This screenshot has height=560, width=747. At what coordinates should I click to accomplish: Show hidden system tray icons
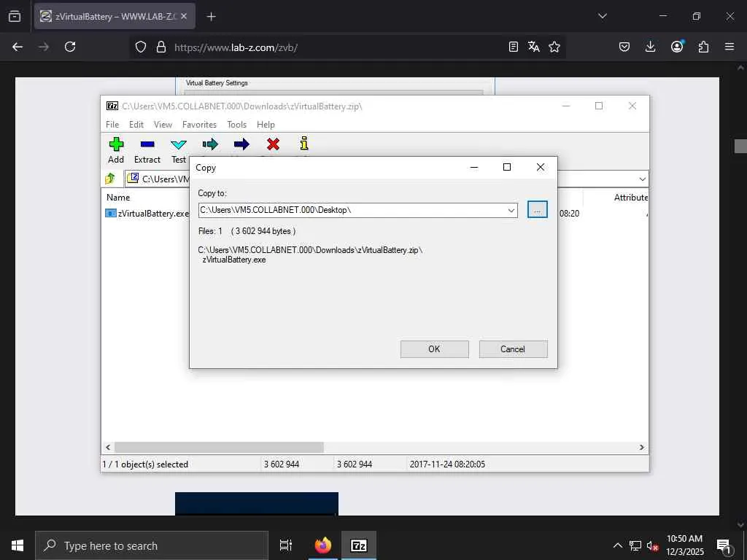[617, 545]
